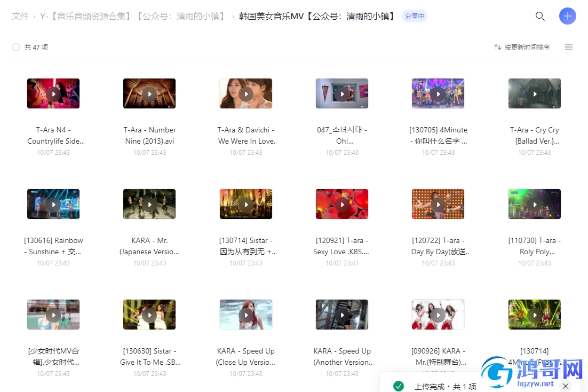Click file name T-Ara N4 - Countrylife Side...

click(56, 136)
